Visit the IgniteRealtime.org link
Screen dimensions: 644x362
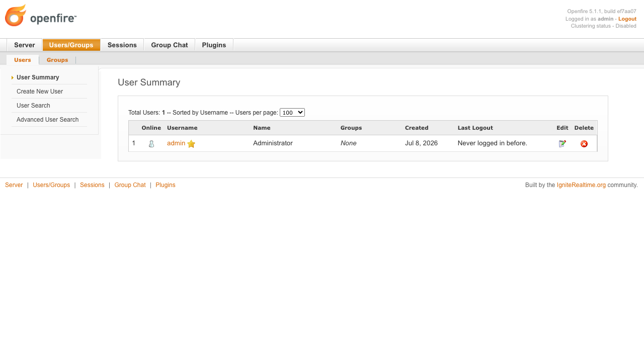tap(581, 185)
